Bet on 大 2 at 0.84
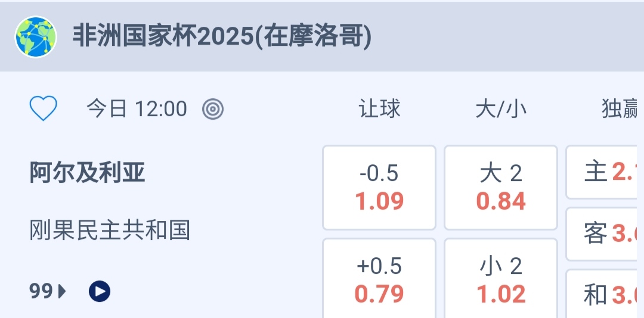This screenshot has width=644, height=318. pos(501,188)
